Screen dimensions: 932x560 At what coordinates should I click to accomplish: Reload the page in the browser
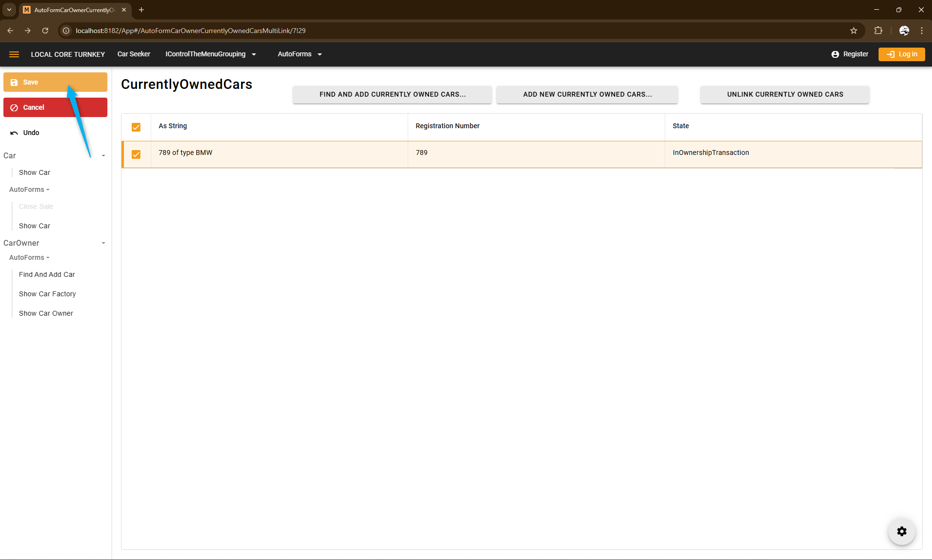click(45, 31)
